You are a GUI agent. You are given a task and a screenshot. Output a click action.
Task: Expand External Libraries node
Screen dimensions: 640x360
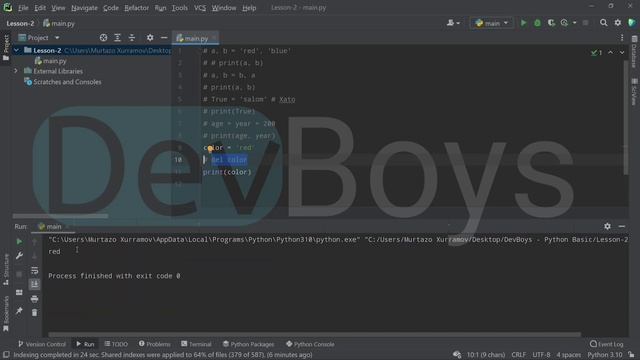(16, 71)
